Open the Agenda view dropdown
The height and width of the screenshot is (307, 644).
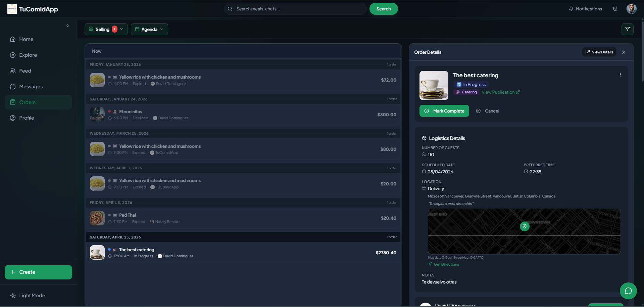[149, 29]
